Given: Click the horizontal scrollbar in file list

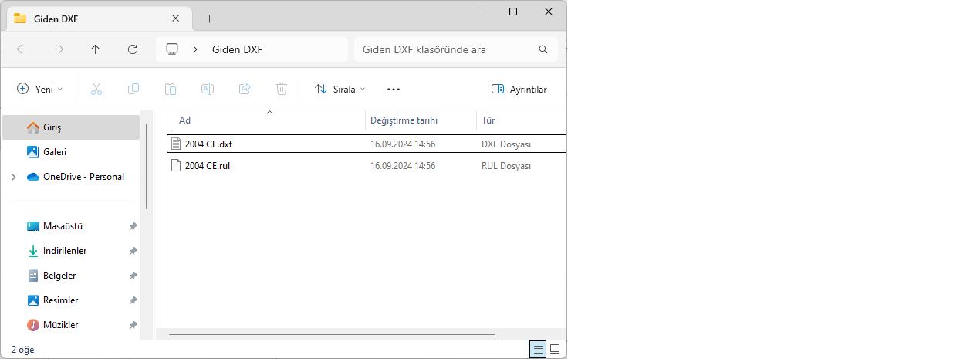Looking at the screenshot, I should pyautogui.click(x=332, y=334).
